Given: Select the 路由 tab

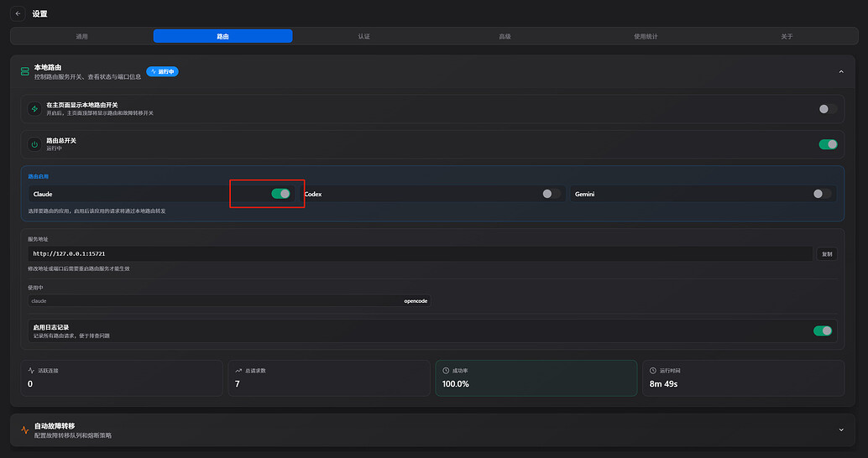Looking at the screenshot, I should [222, 36].
